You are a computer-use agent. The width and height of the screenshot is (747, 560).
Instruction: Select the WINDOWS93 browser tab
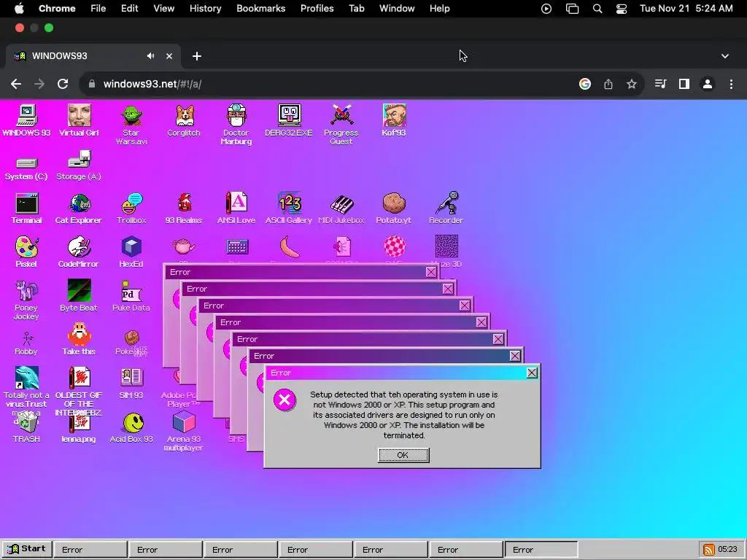coord(93,56)
